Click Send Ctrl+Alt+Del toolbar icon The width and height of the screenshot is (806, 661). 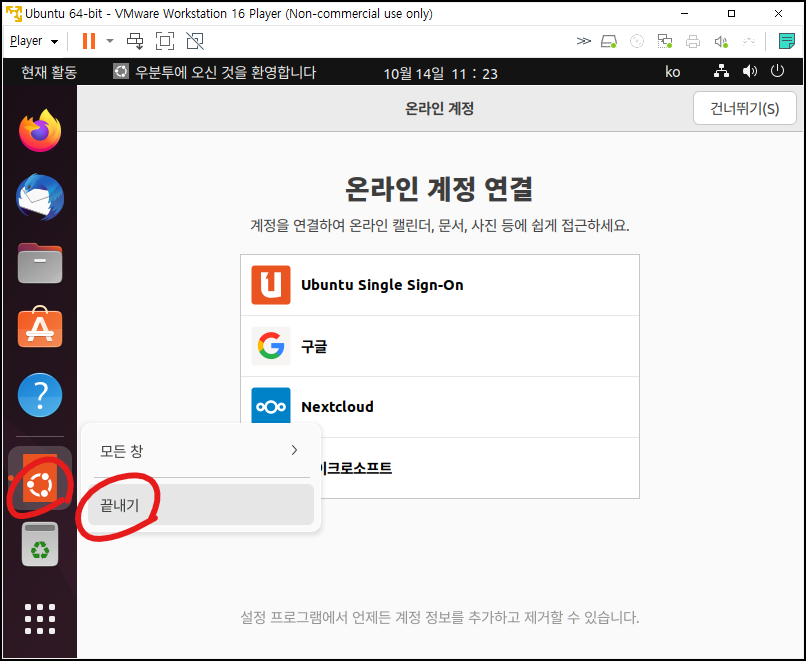point(135,41)
